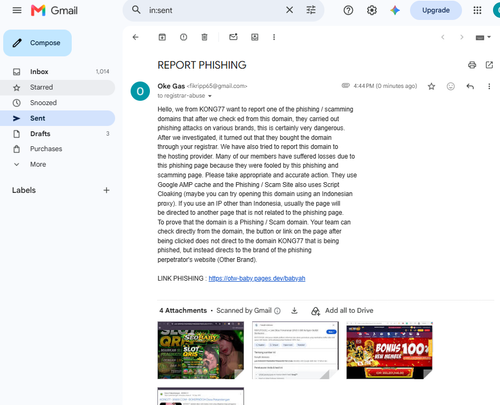The height and width of the screenshot is (405, 500).
Task: Go to the newer message arrow
Action: 443,37
